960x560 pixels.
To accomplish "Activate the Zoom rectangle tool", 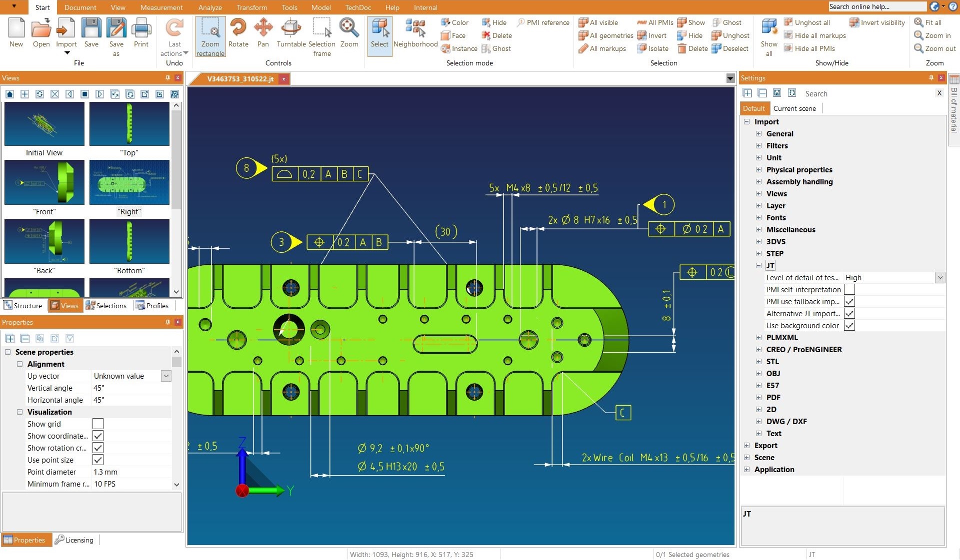I will point(210,35).
